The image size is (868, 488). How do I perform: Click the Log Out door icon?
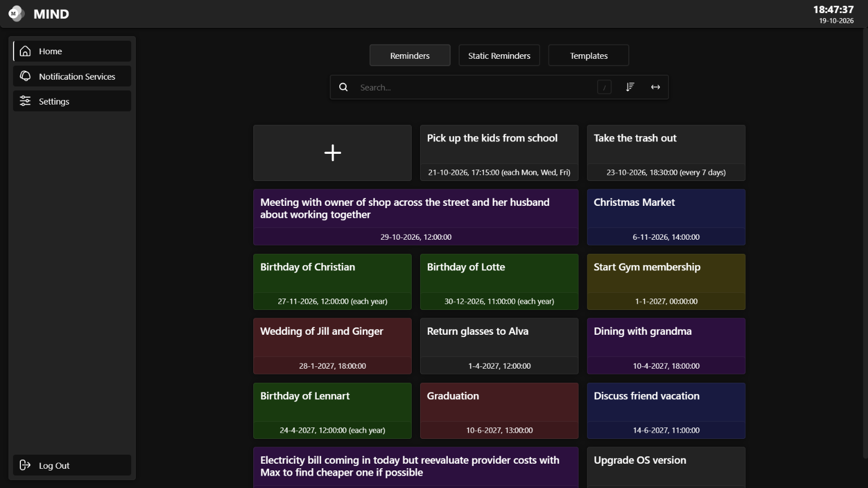coord(25,465)
